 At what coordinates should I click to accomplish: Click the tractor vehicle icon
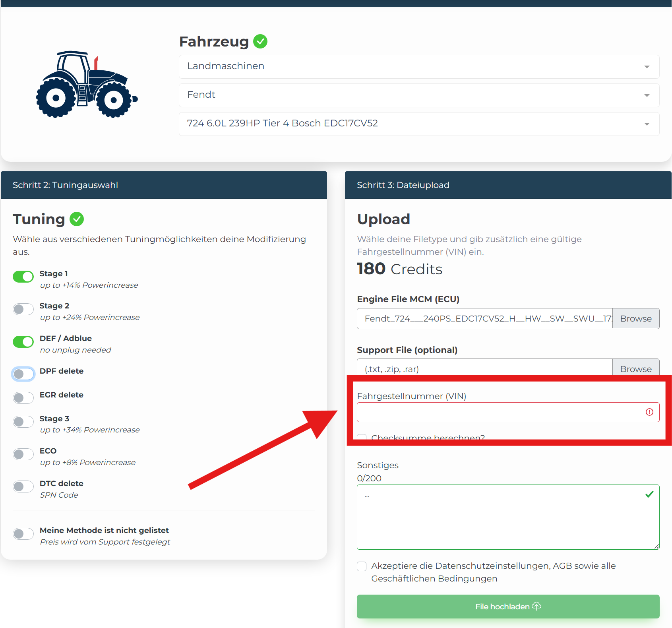click(x=87, y=84)
